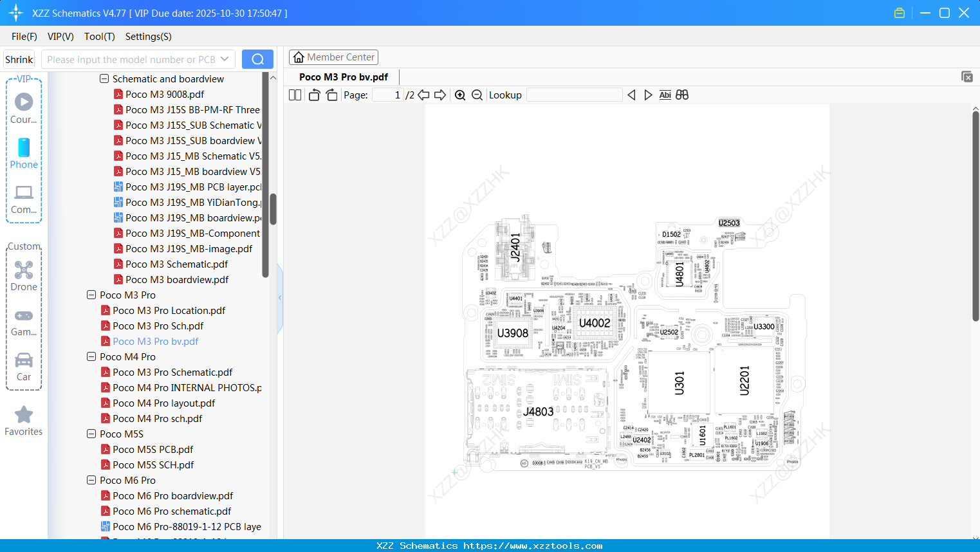This screenshot has width=980, height=552.
Task: Toggle the two-page split view icon
Action: (x=295, y=95)
